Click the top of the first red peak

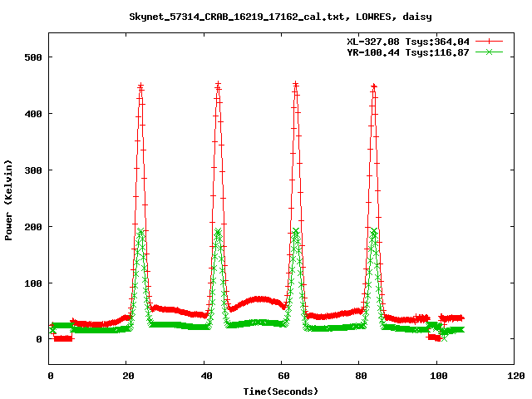click(140, 86)
